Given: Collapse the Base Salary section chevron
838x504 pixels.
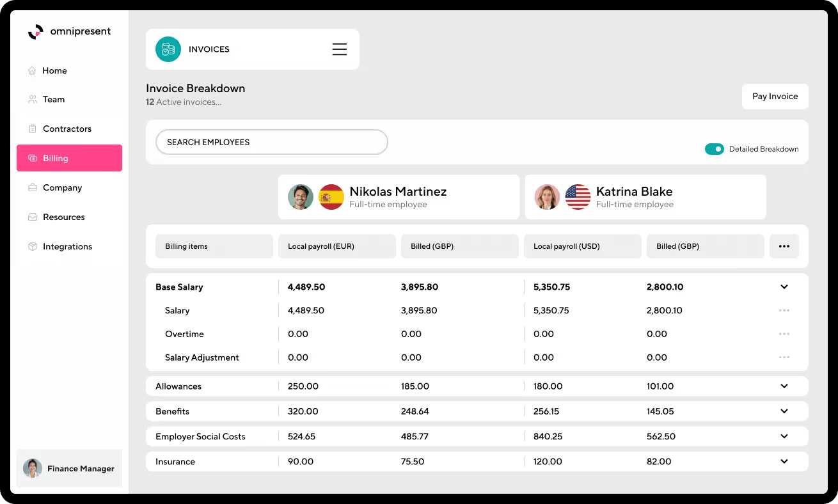Looking at the screenshot, I should click(x=784, y=287).
